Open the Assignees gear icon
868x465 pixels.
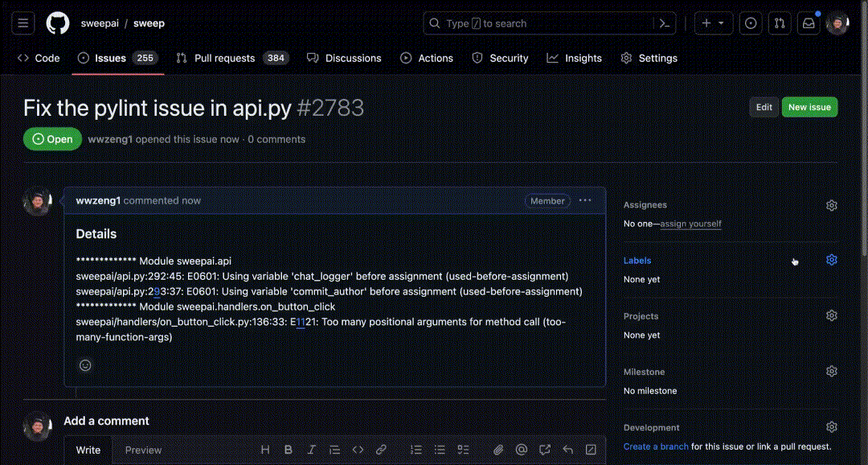[x=832, y=205]
